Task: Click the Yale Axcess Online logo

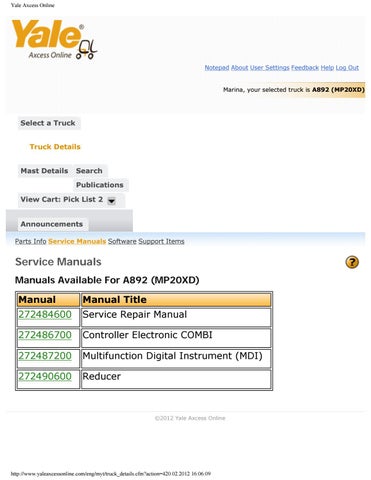Action: pyautogui.click(x=54, y=40)
